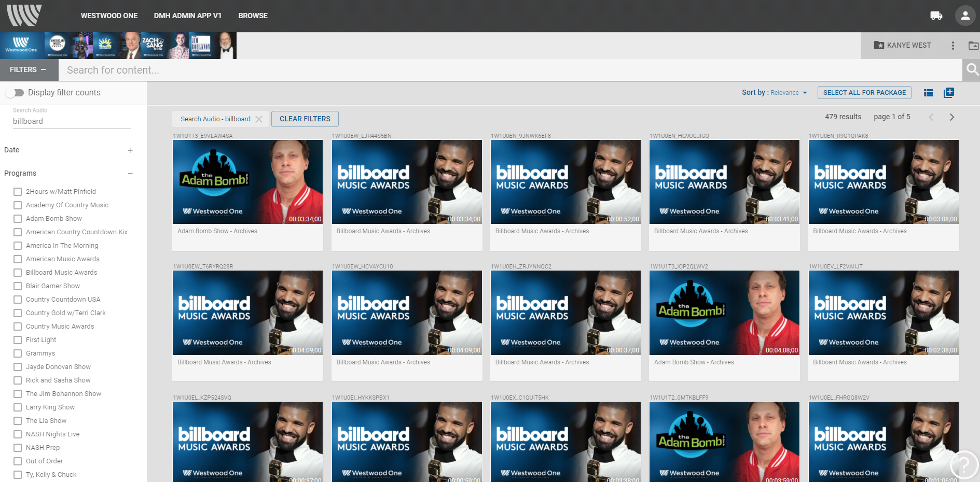
Task: Click the Westwood One logo in header
Action: point(24,16)
